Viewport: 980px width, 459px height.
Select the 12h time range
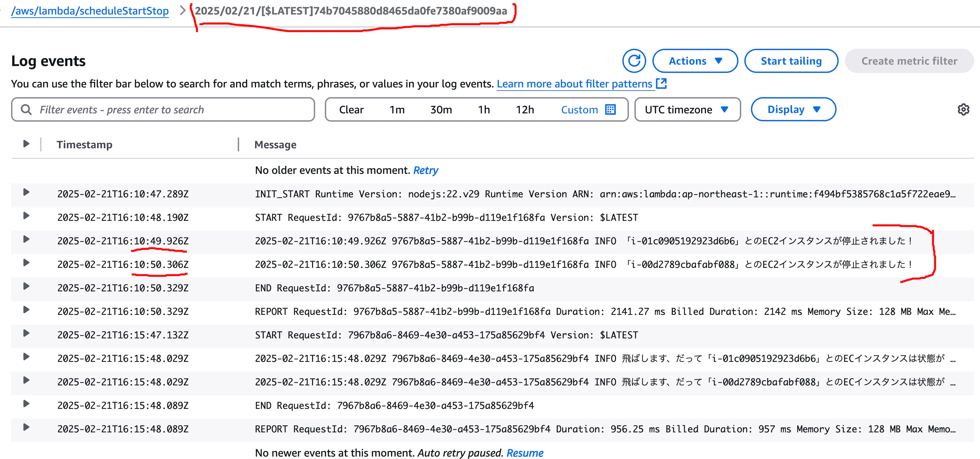point(525,110)
